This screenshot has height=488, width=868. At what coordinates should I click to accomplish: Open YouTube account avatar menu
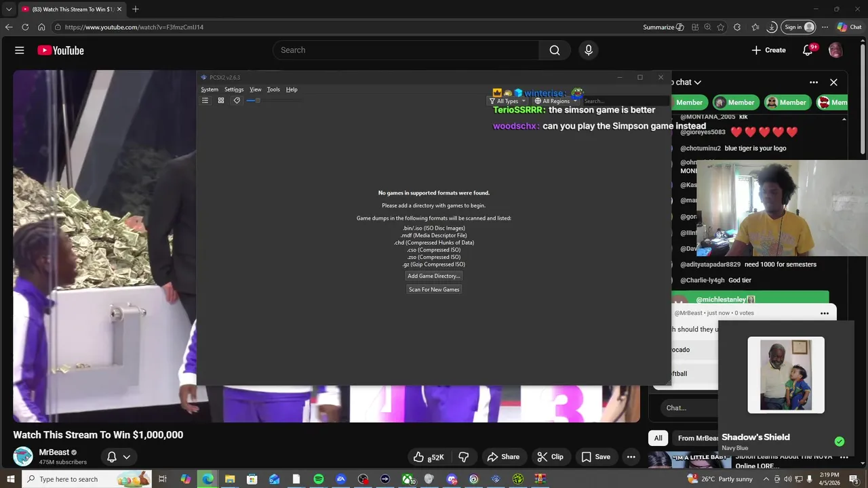[835, 50]
